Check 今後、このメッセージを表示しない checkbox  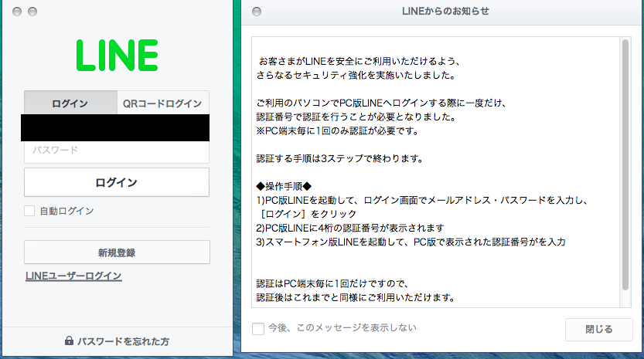pyautogui.click(x=258, y=329)
